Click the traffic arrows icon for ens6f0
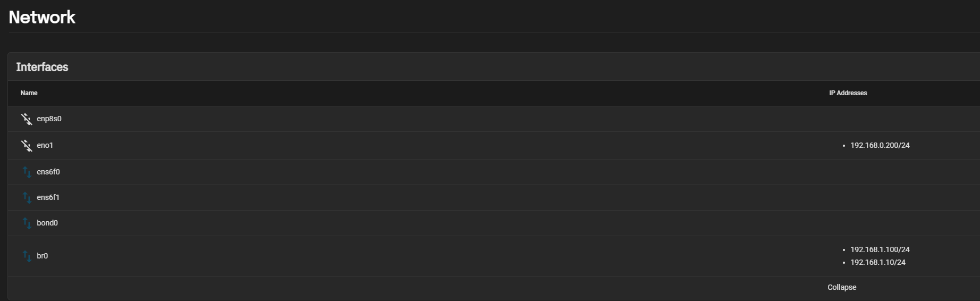Screen dimensions: 980x301 tap(27, 172)
